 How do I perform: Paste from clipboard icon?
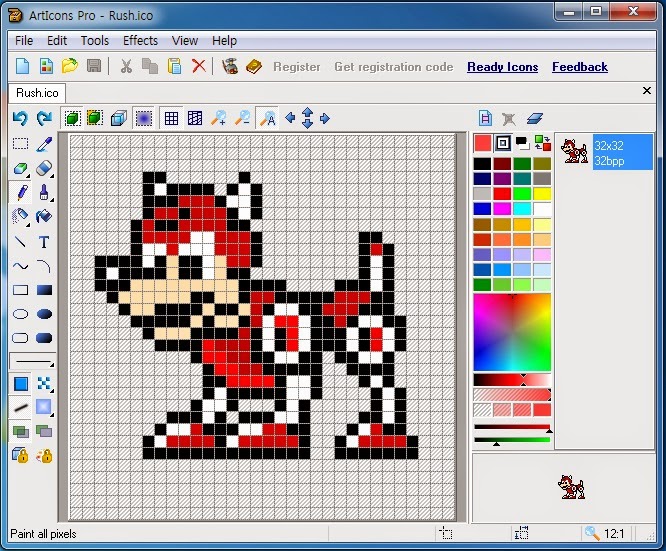(x=174, y=66)
